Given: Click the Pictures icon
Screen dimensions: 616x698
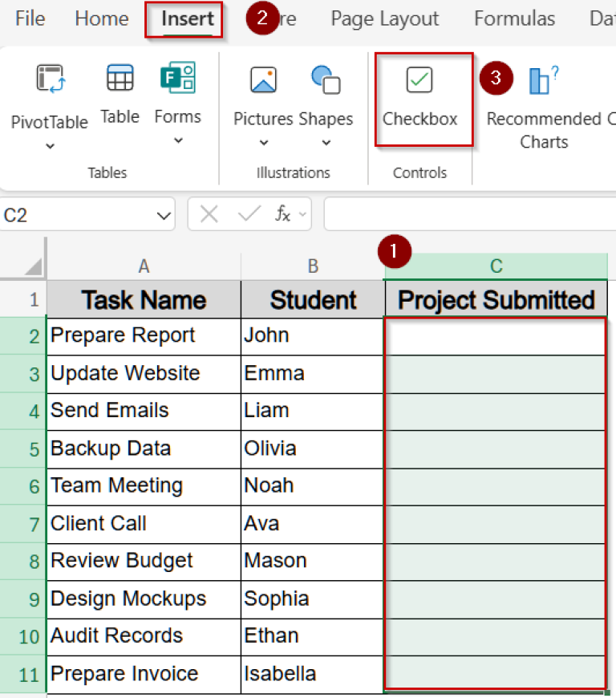Looking at the screenshot, I should point(263,80).
